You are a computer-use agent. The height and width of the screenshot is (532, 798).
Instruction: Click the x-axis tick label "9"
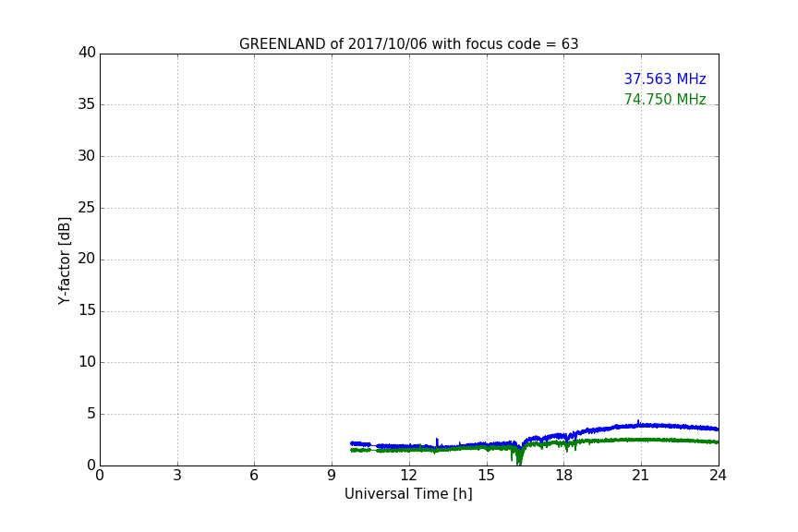click(332, 476)
